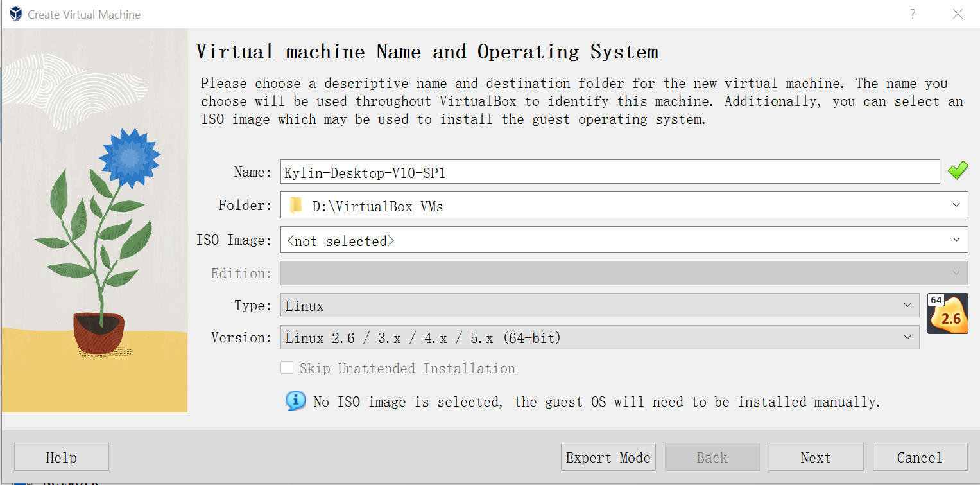The width and height of the screenshot is (980, 485).
Task: Click the disabled Edition dropdown
Action: click(x=624, y=273)
